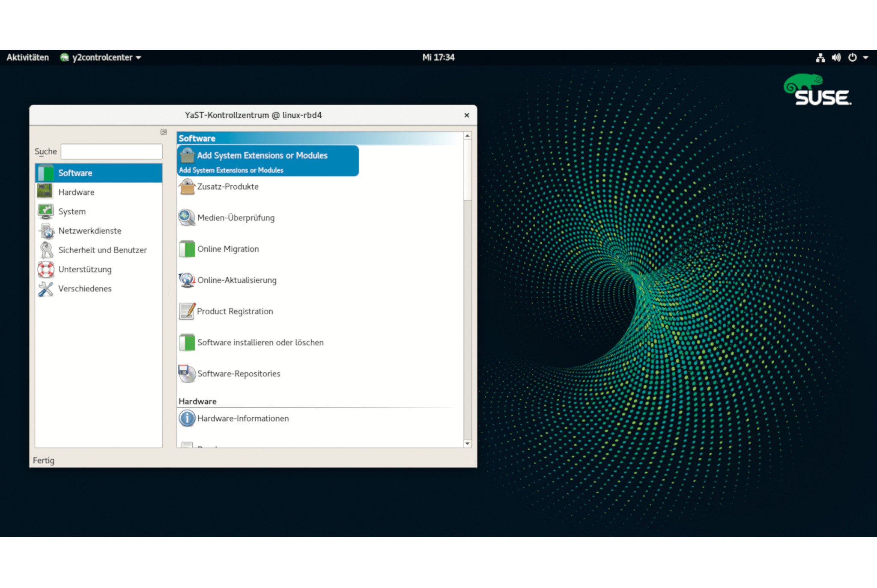This screenshot has width=877, height=588.
Task: Click the scrollbar down arrow in module list
Action: click(467, 444)
